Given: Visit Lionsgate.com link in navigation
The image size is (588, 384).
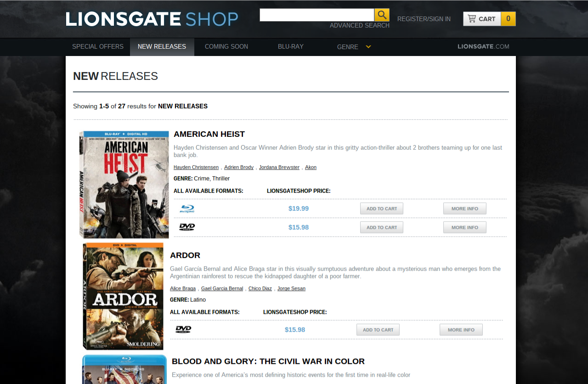Looking at the screenshot, I should (x=483, y=46).
